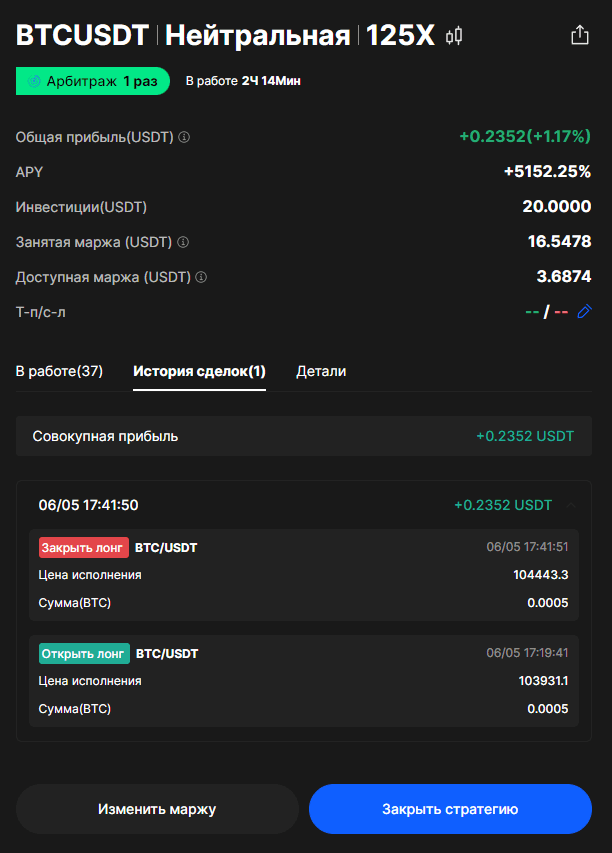Click occupied margin value 16.5478

[559, 242]
